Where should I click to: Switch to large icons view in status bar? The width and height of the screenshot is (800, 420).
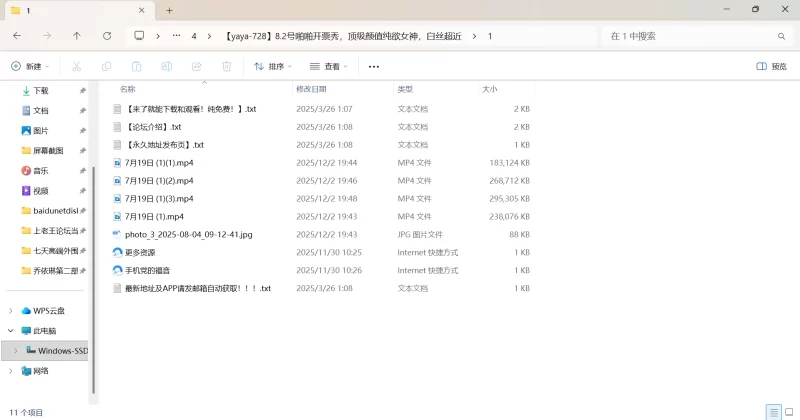click(788, 412)
